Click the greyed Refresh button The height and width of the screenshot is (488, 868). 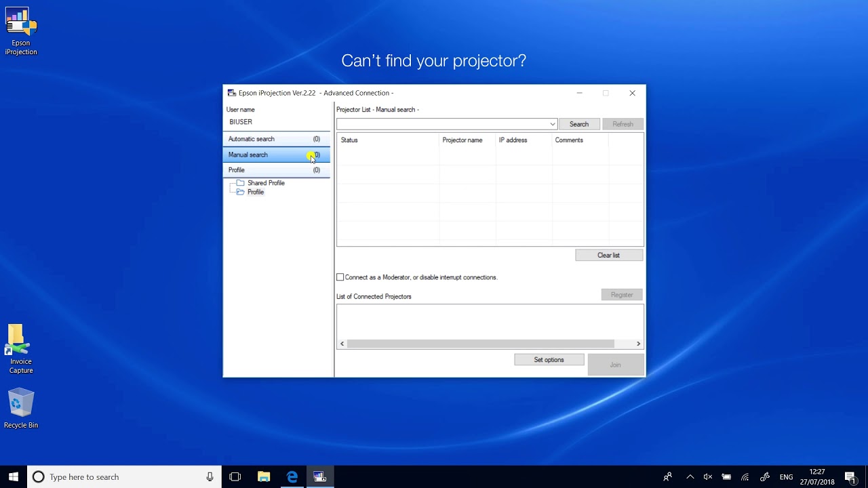623,124
